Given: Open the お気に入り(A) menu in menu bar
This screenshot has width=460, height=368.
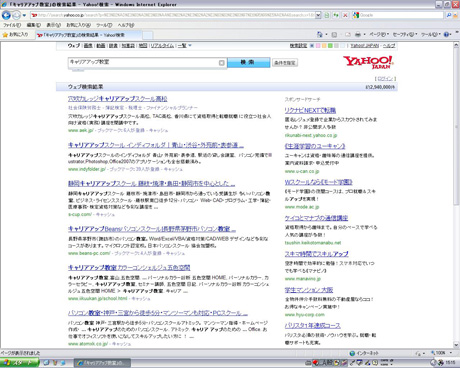Looking at the screenshot, I should 78,25.
